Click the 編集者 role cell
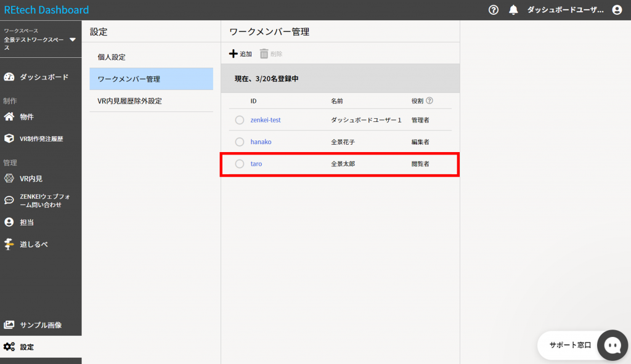The image size is (631, 364). 420,142
